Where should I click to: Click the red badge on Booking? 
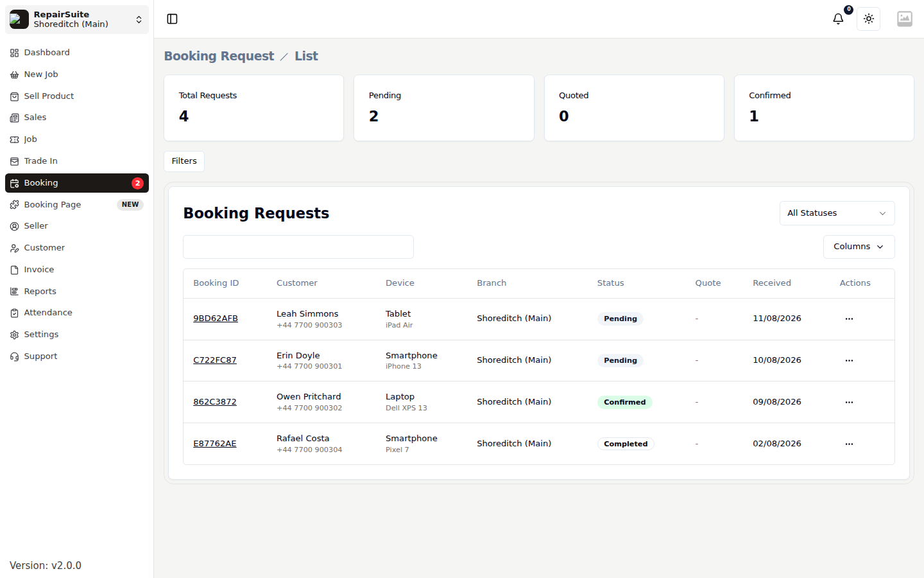click(137, 183)
